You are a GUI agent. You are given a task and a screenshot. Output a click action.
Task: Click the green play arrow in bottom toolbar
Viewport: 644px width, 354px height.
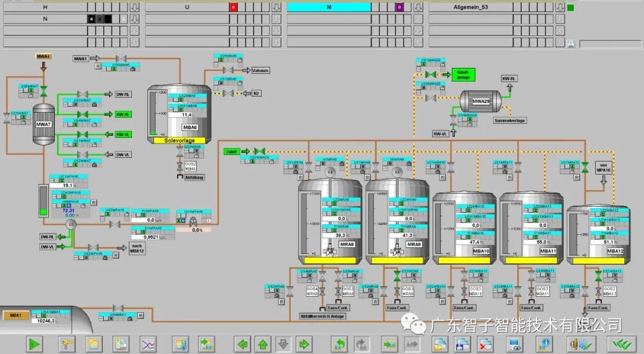coord(35,344)
